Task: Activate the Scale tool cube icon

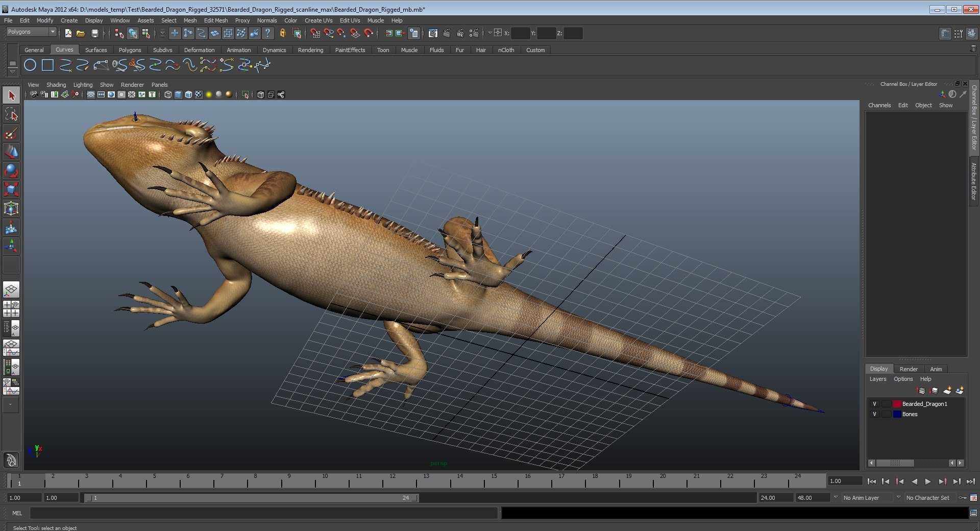Action: (x=11, y=190)
